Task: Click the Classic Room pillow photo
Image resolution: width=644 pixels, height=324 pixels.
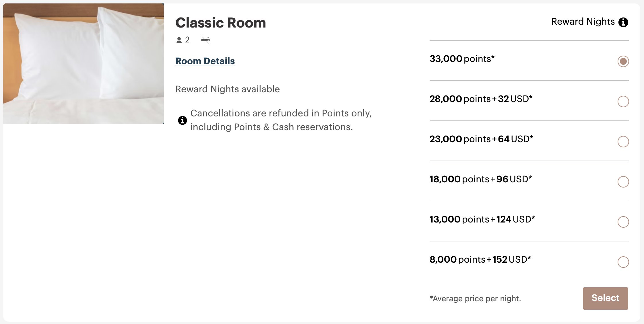Action: 84,64
